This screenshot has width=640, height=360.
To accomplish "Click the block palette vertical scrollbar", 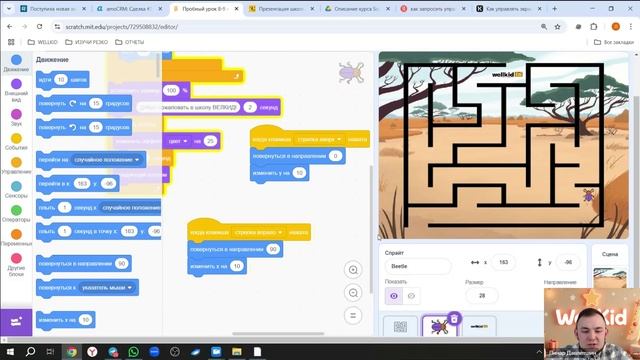I will tap(158, 65).
